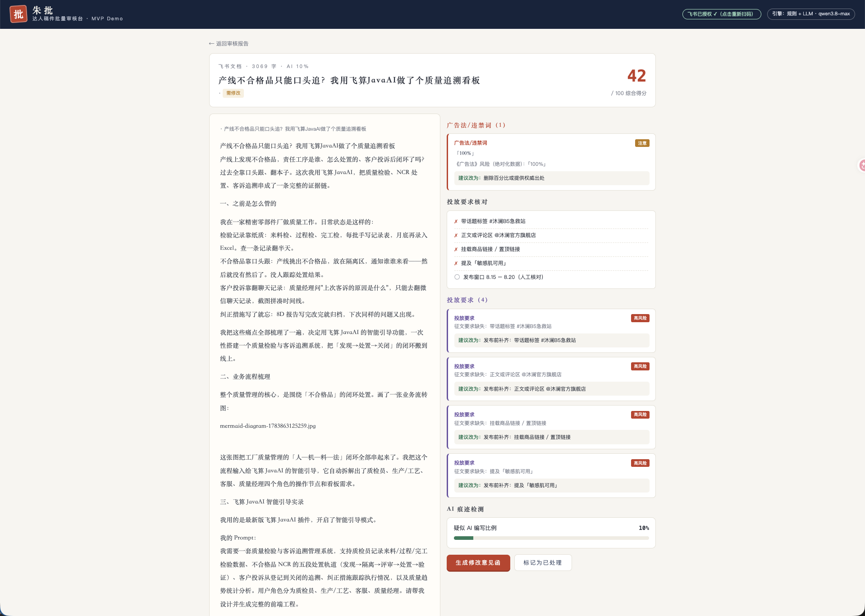Screen dimensions: 865x616
Task: Click the ✗ mark beside 提及「敏感肌可用」
Action: (x=456, y=263)
